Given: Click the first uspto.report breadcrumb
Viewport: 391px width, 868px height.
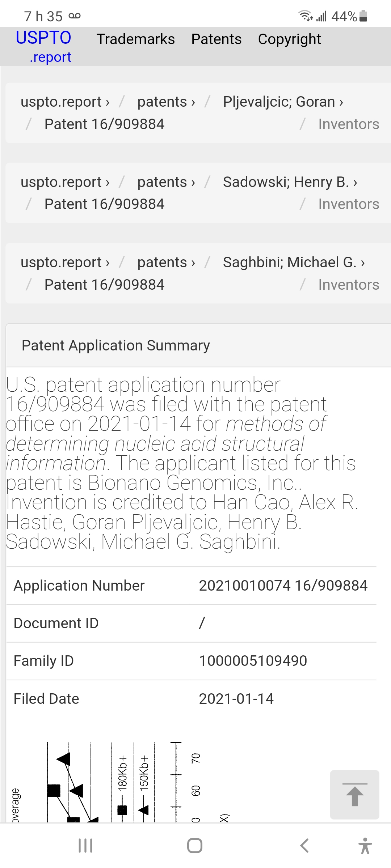Looking at the screenshot, I should tap(64, 102).
